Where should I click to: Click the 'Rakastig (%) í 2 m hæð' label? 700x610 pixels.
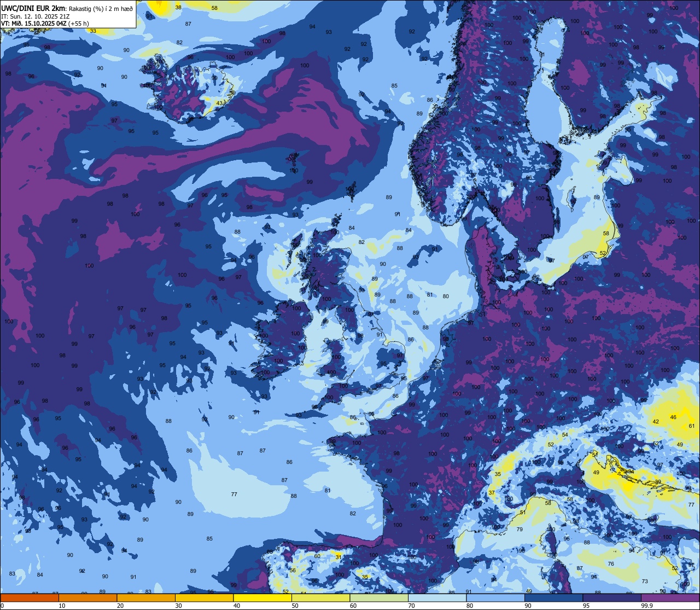101,8
